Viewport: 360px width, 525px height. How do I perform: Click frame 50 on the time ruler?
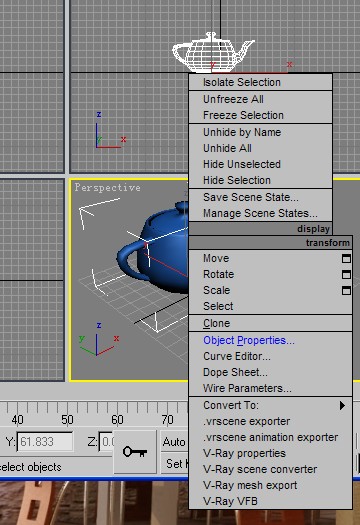(67, 420)
